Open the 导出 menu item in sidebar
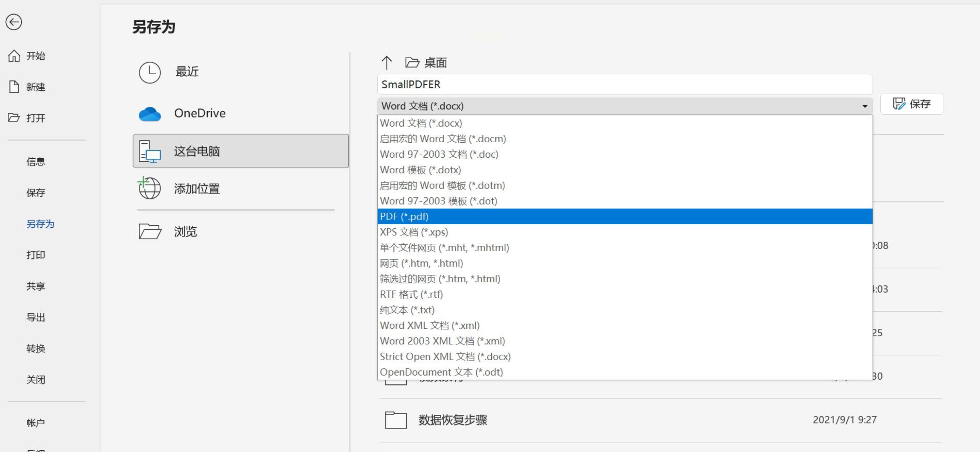980x452 pixels. 36,317
